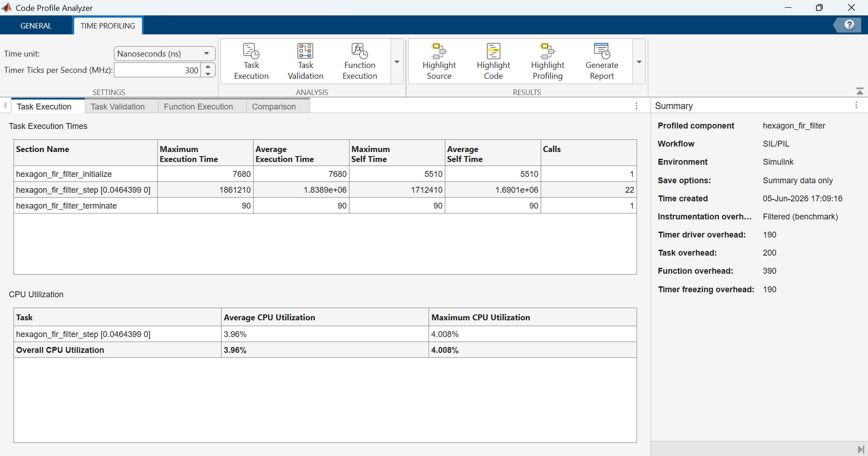Select the hexagon_fir_filter_initialize row
This screenshot has width=868, height=456.
pyautogui.click(x=325, y=174)
